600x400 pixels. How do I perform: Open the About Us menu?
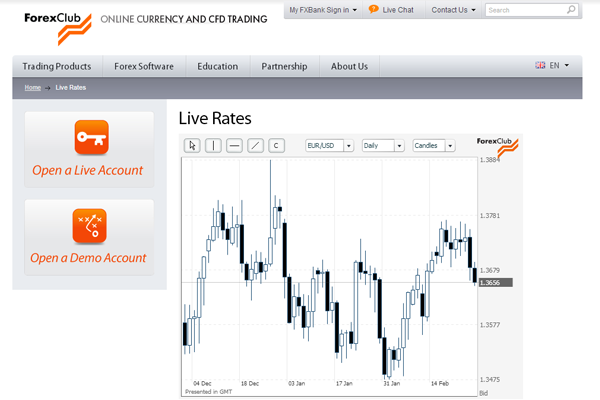coord(349,66)
